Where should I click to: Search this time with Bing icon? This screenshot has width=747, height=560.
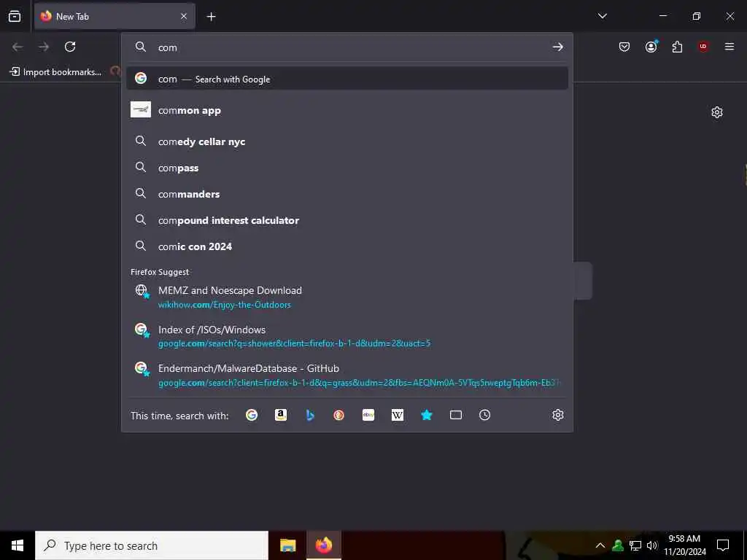coord(310,415)
